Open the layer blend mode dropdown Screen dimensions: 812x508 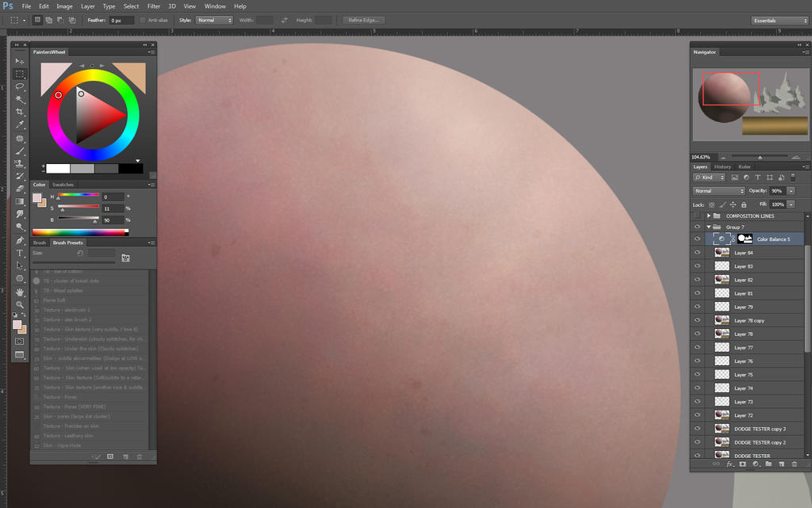pos(718,191)
